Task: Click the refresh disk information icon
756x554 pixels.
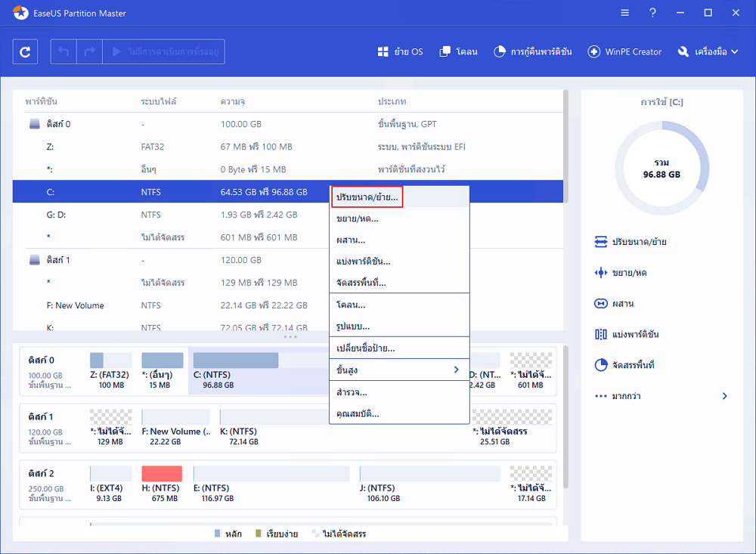Action: 25,51
